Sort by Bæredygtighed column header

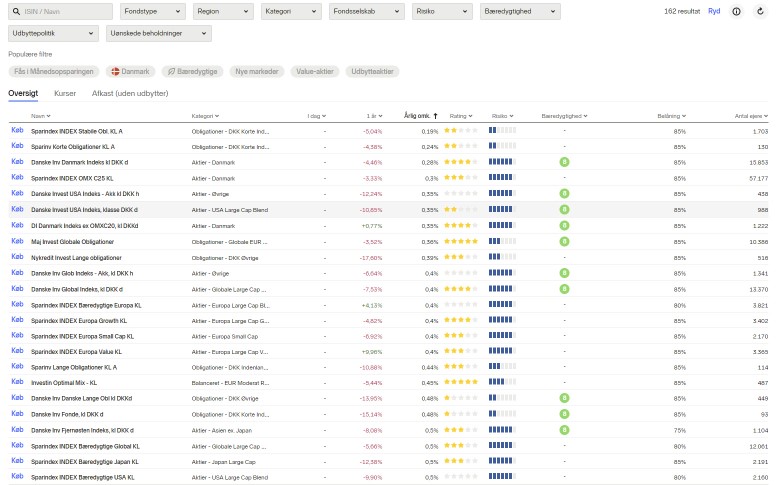coord(564,116)
